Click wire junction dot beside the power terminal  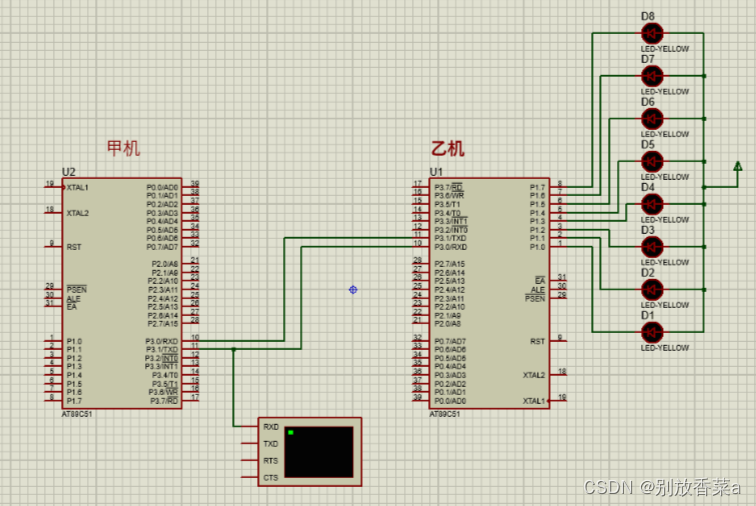point(703,187)
